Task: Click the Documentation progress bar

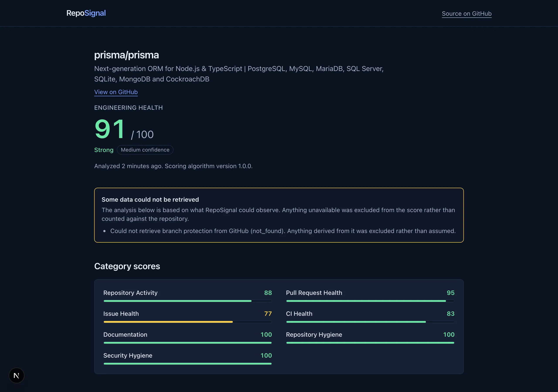Action: (x=188, y=343)
